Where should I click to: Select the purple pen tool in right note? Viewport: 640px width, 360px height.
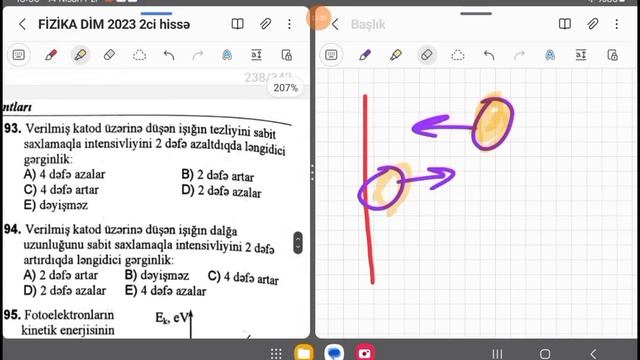364,55
